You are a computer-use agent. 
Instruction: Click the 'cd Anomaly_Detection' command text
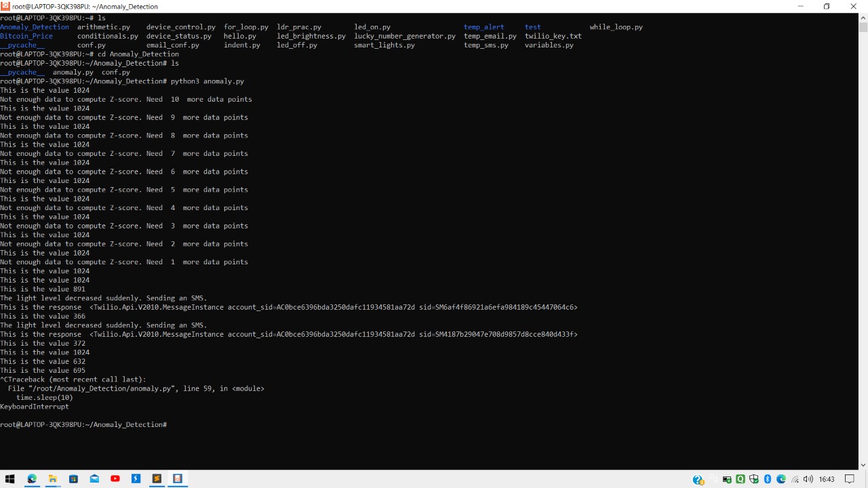tap(138, 54)
